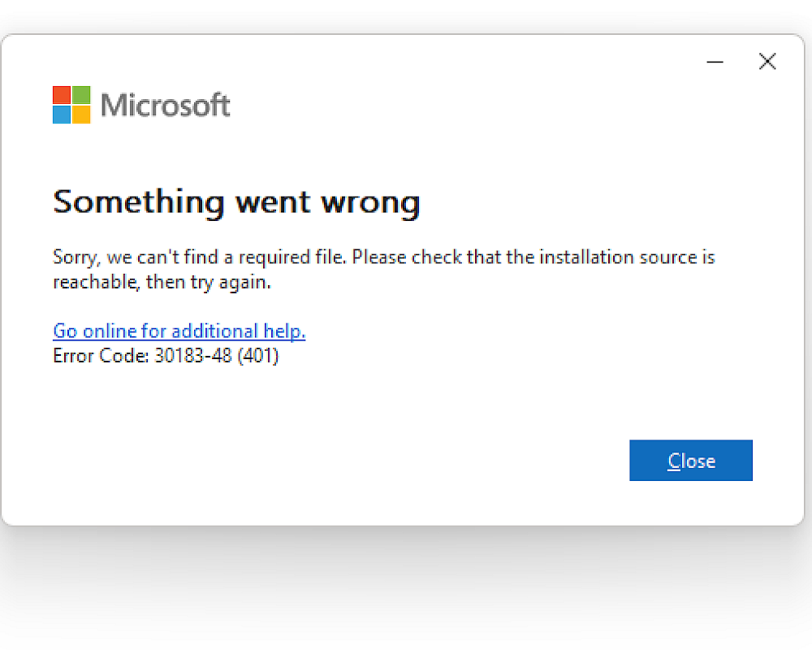
Task: Click the word 'Sorry' in the message
Action: (x=73, y=258)
